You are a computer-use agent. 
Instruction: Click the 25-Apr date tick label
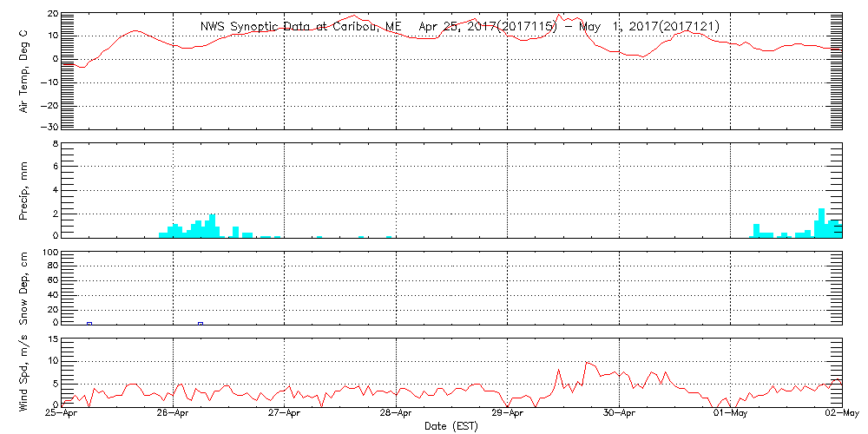pyautogui.click(x=62, y=414)
